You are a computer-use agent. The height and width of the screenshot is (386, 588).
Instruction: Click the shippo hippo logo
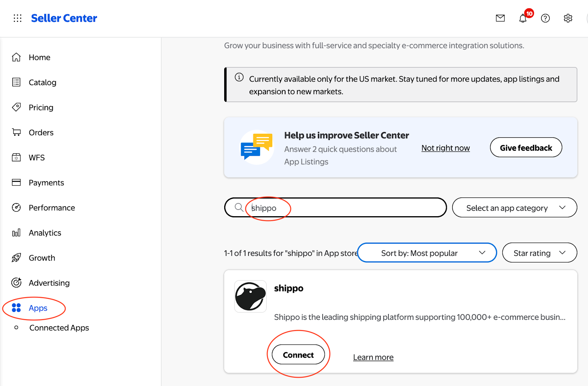[251, 296]
